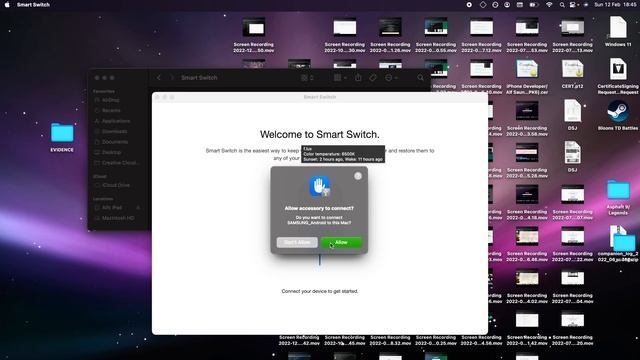Click "Welcome to Smart Switch." heading
This screenshot has width=640, height=360.
pyautogui.click(x=320, y=134)
